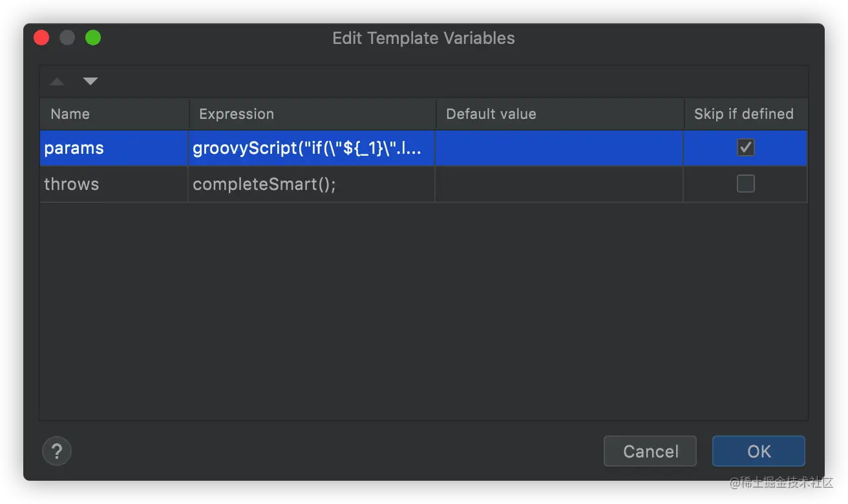Image resolution: width=848 pixels, height=504 pixels.
Task: Uncheck Skip if defined for params
Action: click(x=746, y=148)
